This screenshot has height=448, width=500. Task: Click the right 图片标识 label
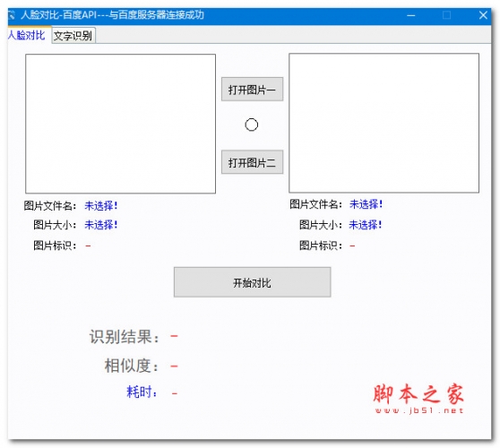321,246
